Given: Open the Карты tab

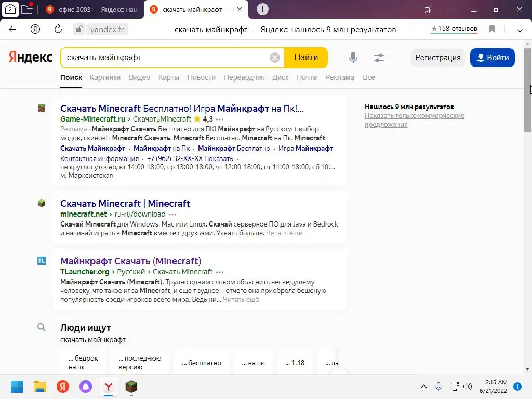Looking at the screenshot, I should tap(169, 78).
